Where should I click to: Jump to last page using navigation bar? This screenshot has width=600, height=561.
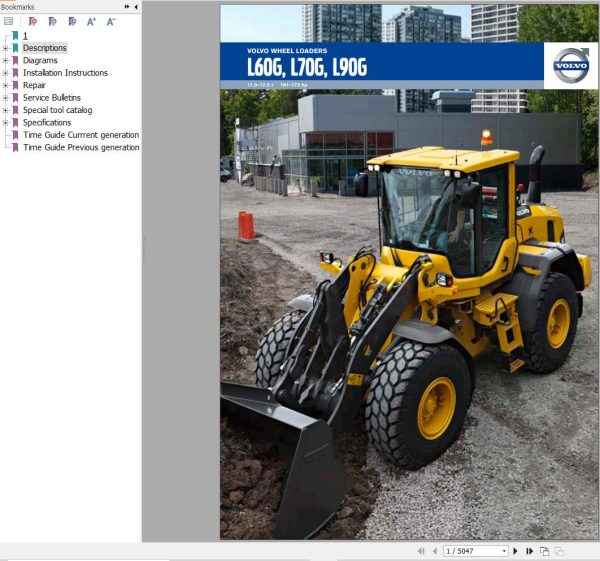[x=530, y=551]
